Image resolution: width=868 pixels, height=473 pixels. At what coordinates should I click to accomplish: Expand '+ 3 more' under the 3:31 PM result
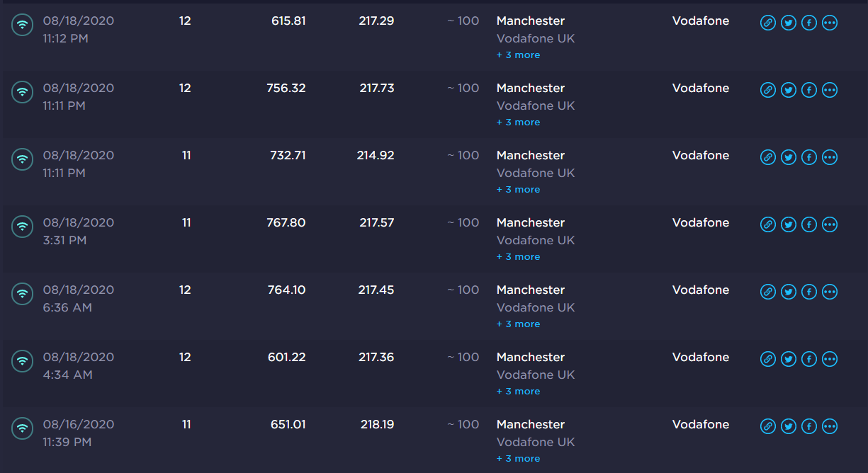point(518,257)
